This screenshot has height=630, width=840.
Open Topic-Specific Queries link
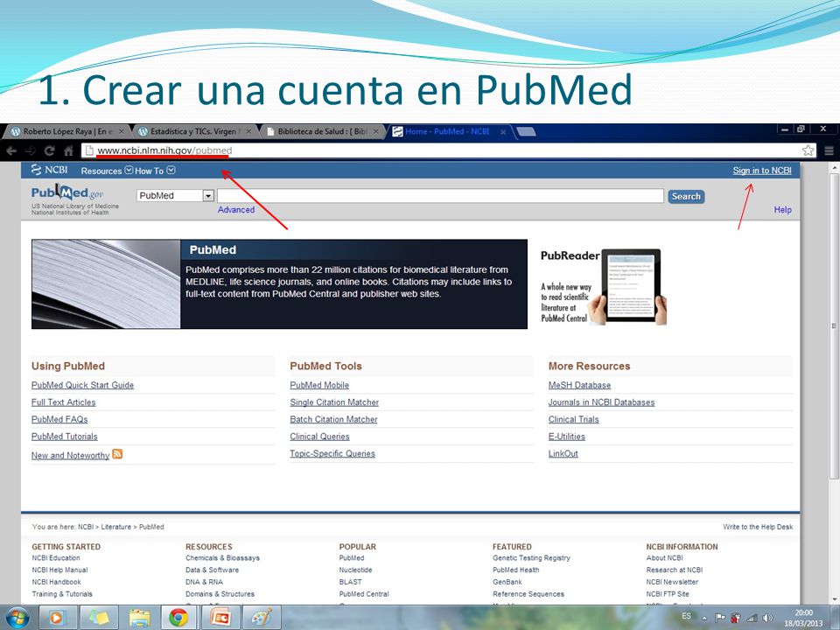(x=332, y=454)
